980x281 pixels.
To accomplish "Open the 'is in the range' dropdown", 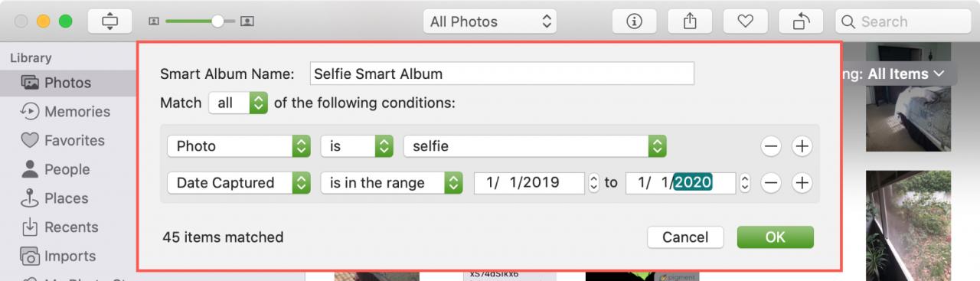I will pyautogui.click(x=392, y=183).
